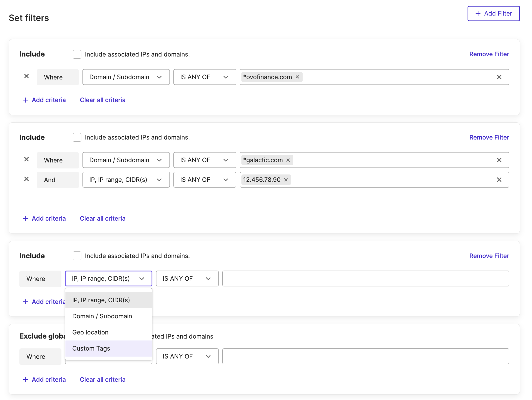The height and width of the screenshot is (400, 532).
Task: Remove the 12.456.78.90 tag chip
Action: (286, 180)
